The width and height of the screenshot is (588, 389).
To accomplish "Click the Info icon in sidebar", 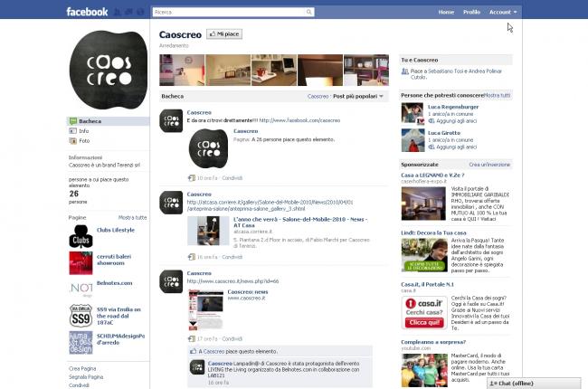I will pos(73,131).
